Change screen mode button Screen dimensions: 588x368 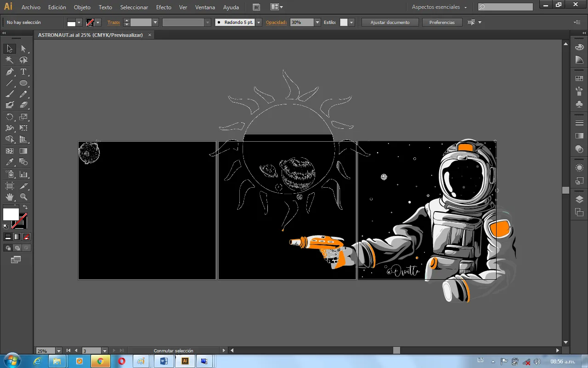point(16,260)
